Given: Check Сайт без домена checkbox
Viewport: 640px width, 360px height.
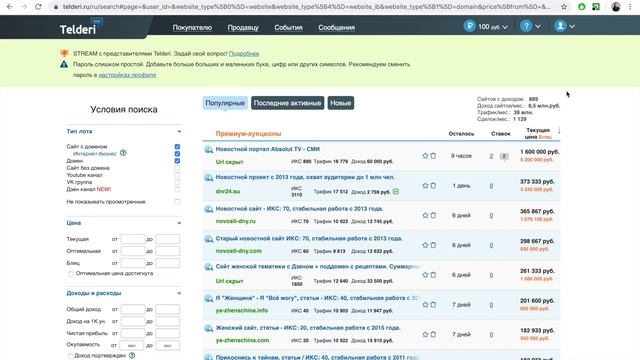Looking at the screenshot, I should pos(177,168).
